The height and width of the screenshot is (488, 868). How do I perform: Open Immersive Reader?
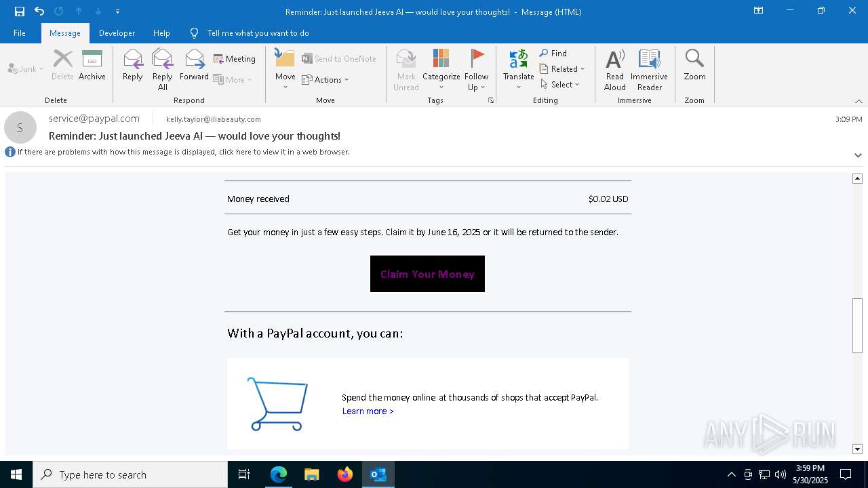click(649, 69)
